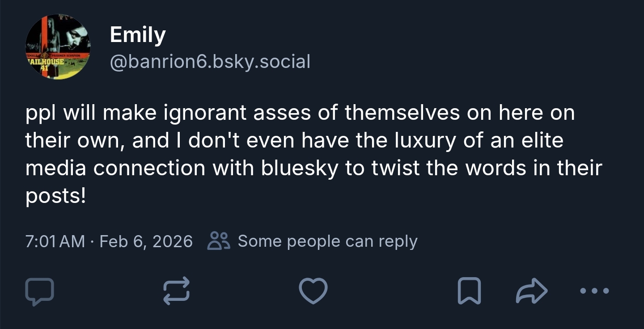
Task: Open Emily's profile picture
Action: pos(58,47)
